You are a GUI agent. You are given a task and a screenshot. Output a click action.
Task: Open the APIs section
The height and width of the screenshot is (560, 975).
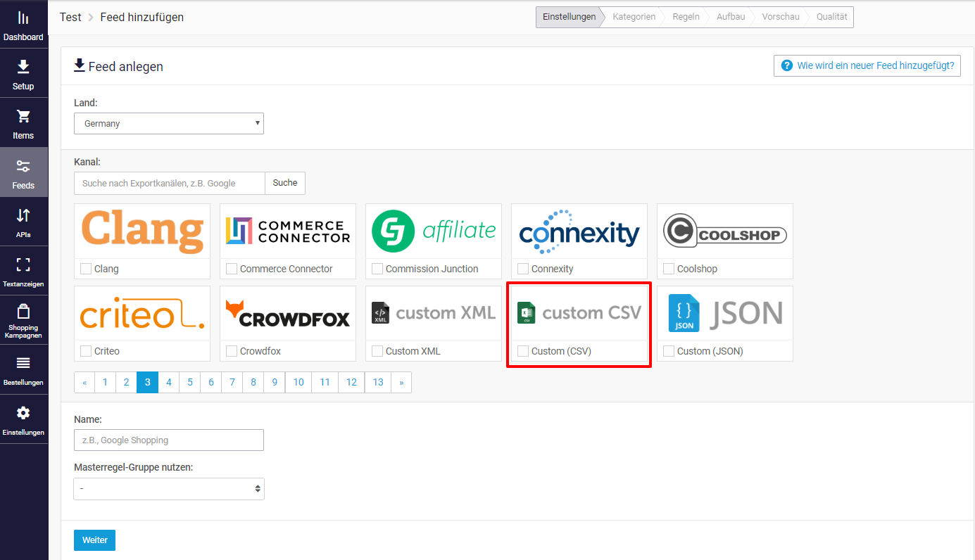click(23, 221)
